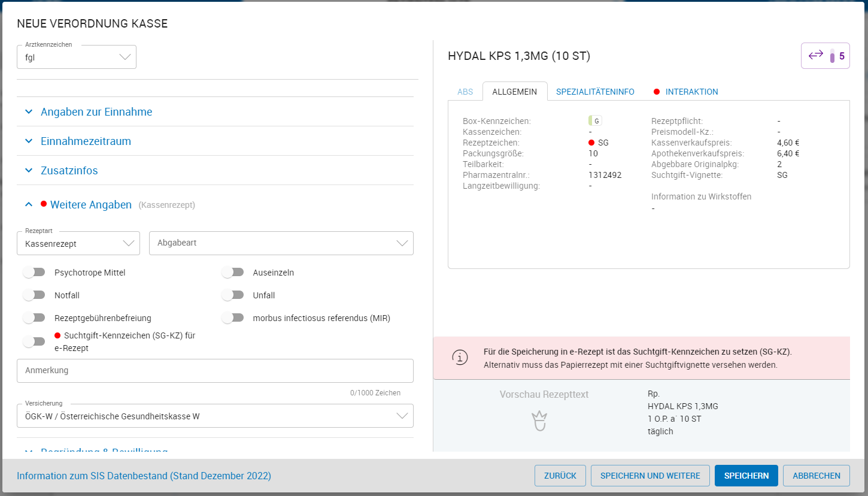The image size is (868, 496).
Task: Click the red dot beside Rezeptzeichen SG
Action: (x=591, y=143)
